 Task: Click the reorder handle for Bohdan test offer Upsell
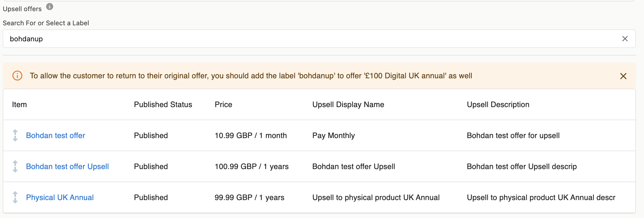click(15, 166)
